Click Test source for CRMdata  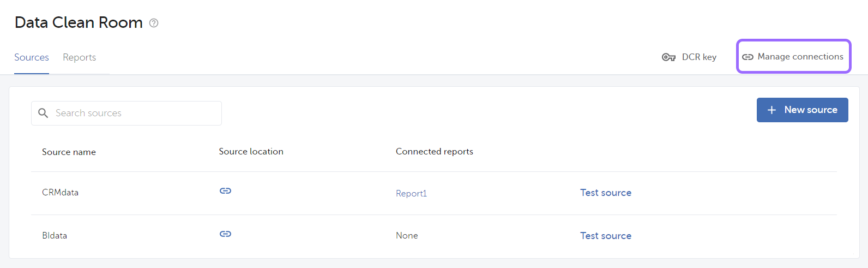(x=606, y=193)
